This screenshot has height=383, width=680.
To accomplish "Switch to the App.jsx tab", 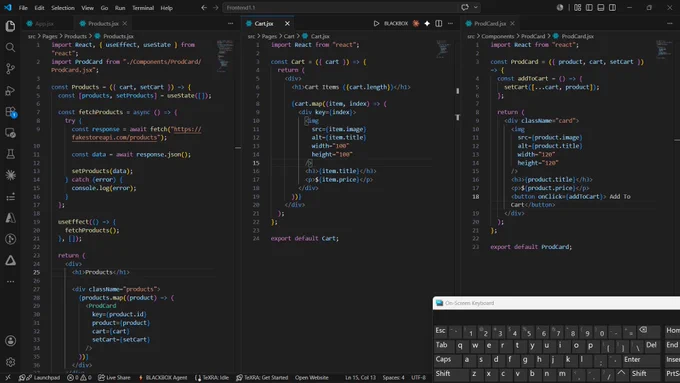I will 43,23.
